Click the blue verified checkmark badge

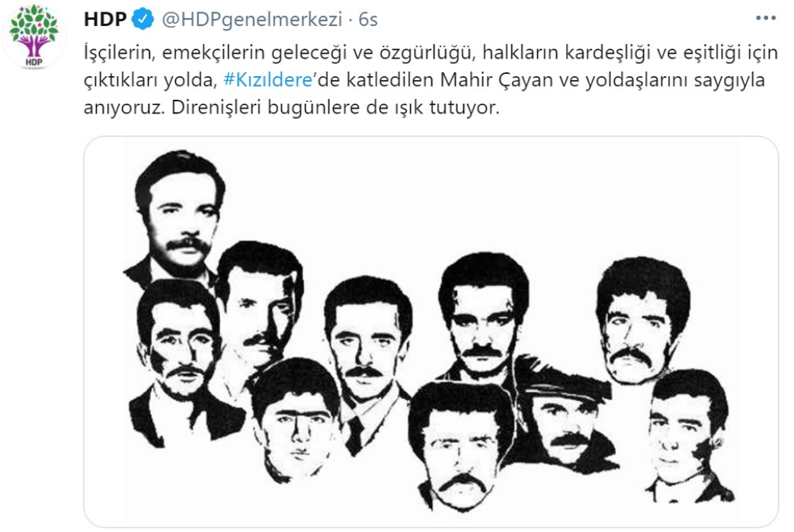tap(142, 20)
